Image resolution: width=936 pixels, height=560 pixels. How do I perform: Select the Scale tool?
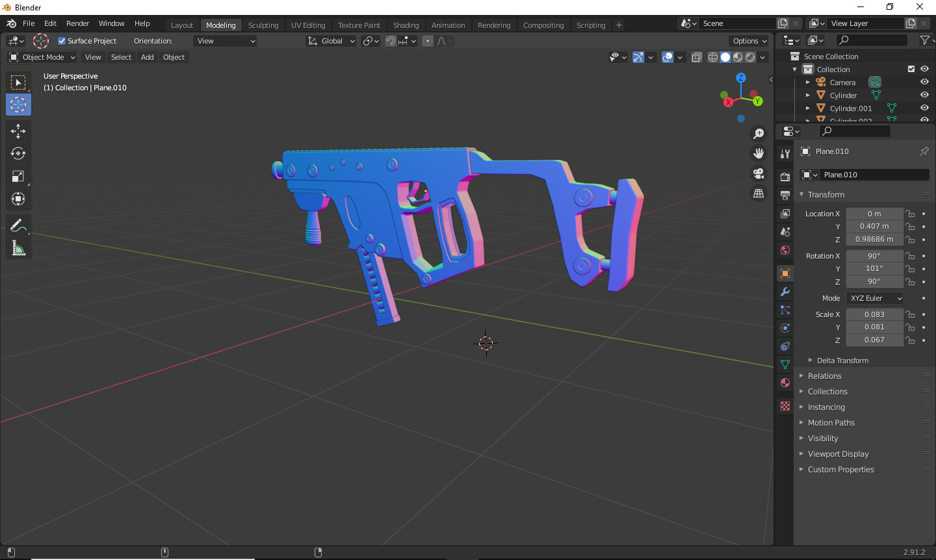(x=18, y=177)
